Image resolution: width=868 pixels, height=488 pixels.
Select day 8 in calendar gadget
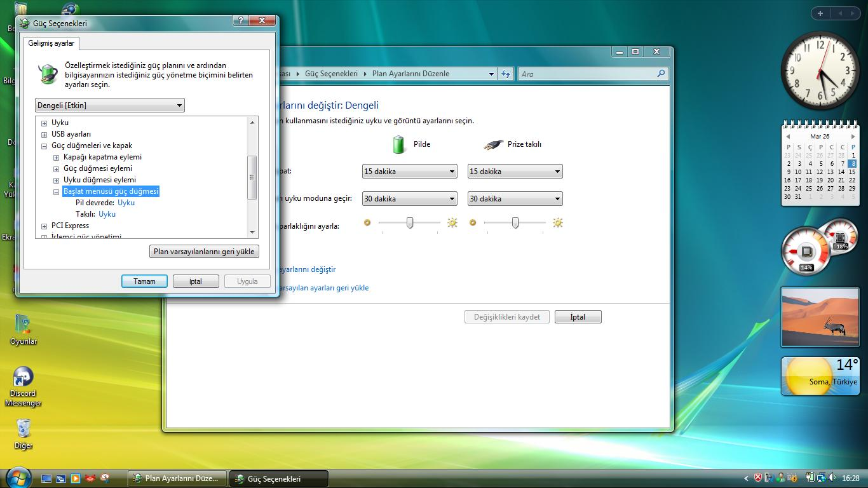tap(853, 163)
